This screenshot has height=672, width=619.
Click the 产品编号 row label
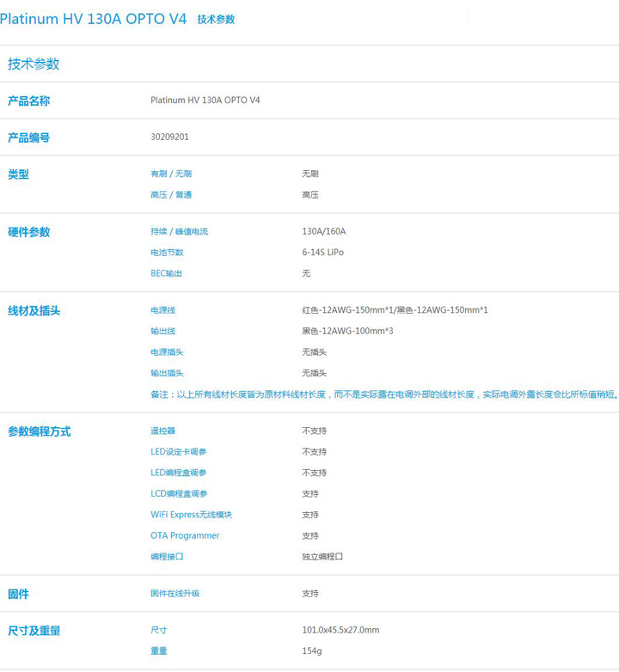point(28,137)
